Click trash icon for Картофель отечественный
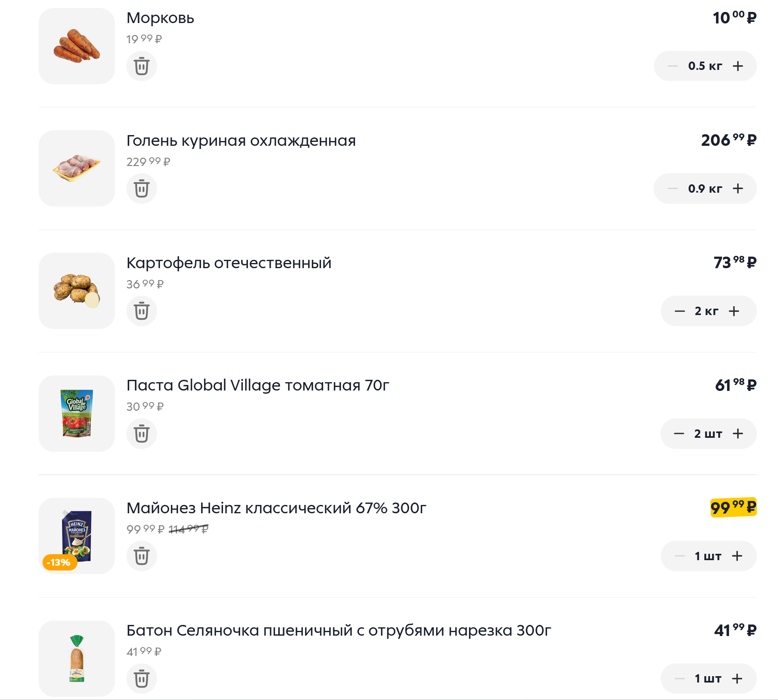This screenshot has width=778, height=700. click(x=142, y=311)
